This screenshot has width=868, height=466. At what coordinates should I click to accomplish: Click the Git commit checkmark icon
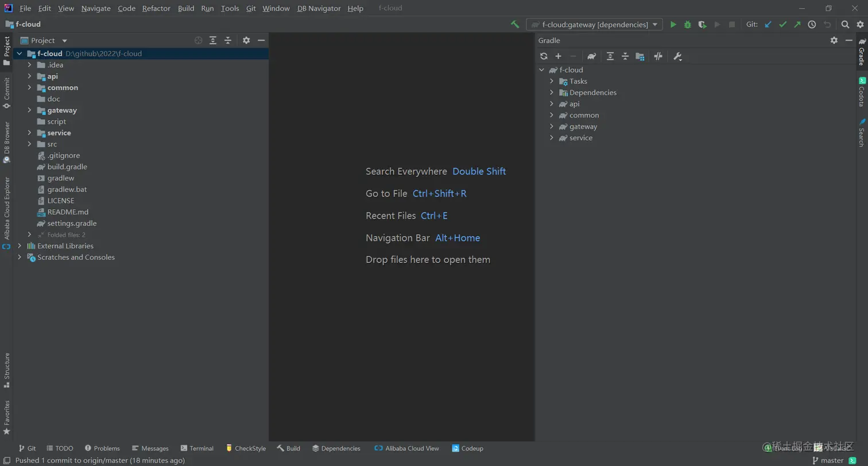(782, 25)
